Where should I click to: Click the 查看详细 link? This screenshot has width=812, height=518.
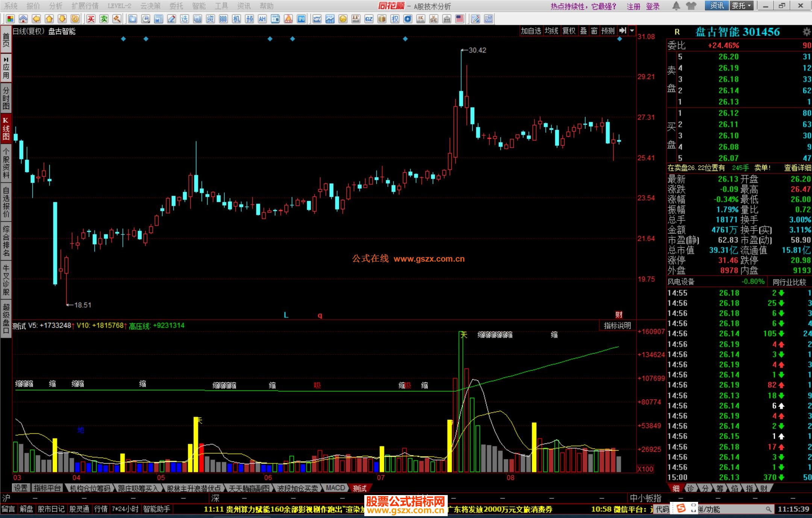click(x=797, y=168)
